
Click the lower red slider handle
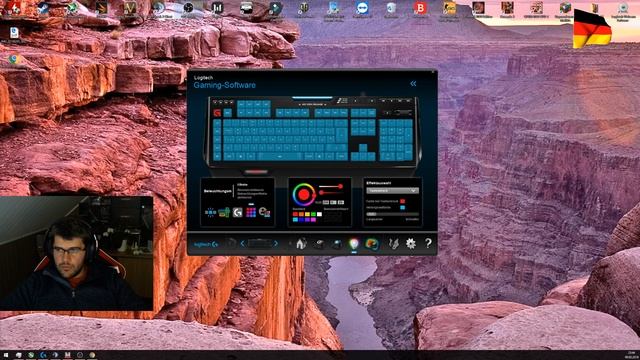pos(321,192)
